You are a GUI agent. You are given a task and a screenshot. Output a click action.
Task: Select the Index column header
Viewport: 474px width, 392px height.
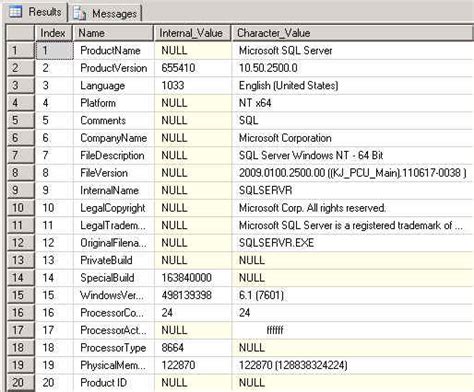click(53, 33)
